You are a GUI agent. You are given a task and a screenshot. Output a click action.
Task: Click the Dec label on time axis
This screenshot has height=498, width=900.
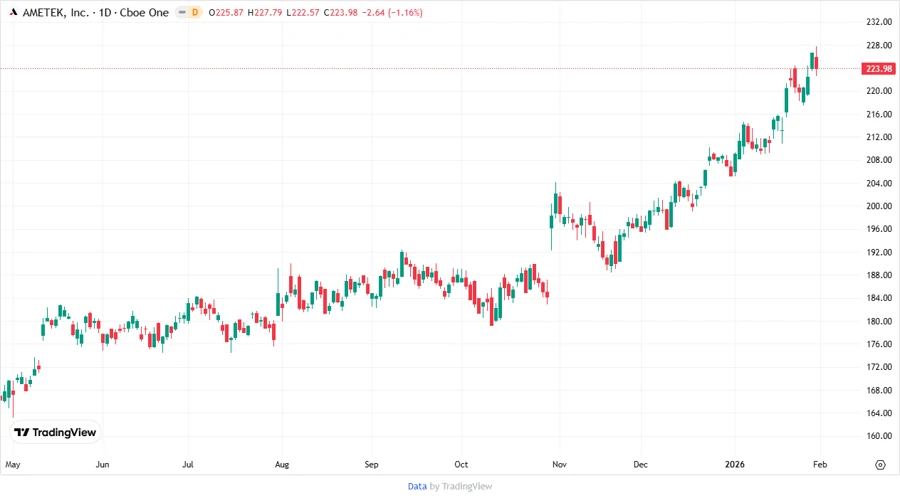tap(641, 465)
